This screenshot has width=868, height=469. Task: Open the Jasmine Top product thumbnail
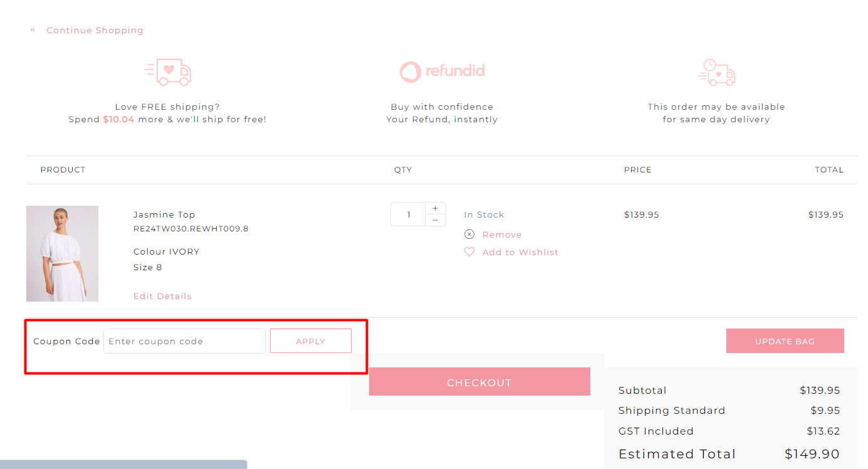[62, 253]
